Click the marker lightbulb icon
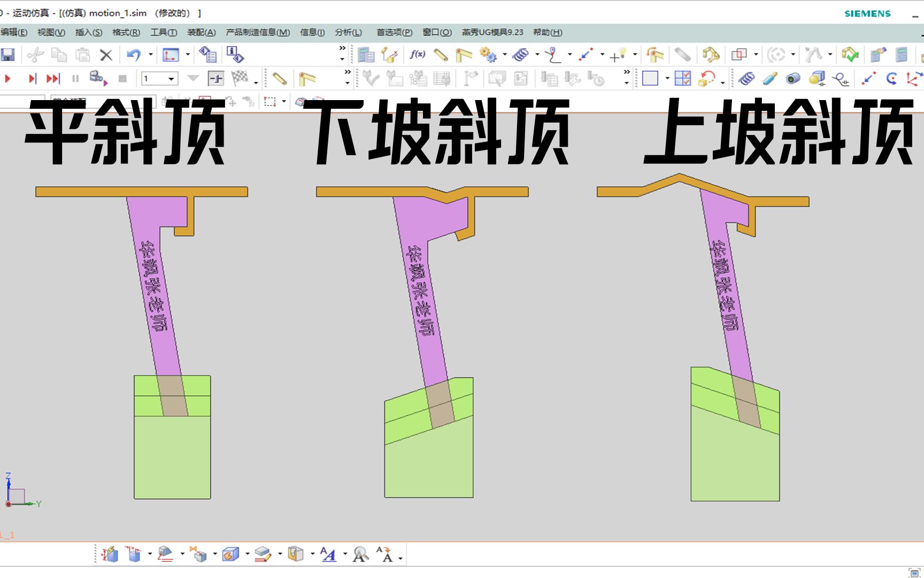Image resolution: width=924 pixels, height=578 pixels. point(618,55)
